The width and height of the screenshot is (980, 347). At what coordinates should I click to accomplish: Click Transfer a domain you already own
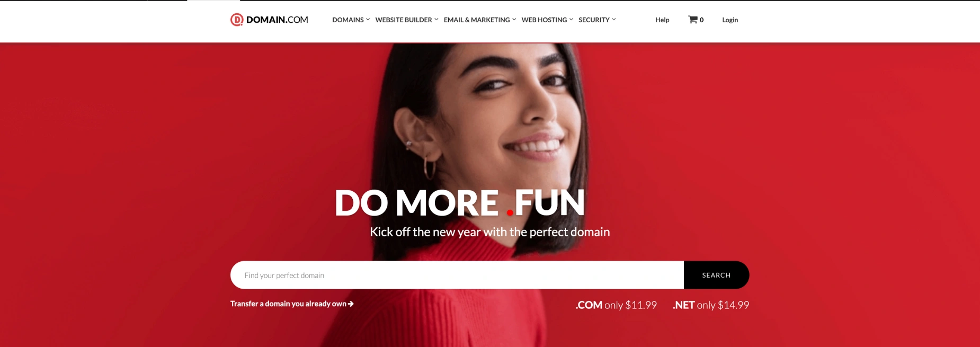click(288, 304)
